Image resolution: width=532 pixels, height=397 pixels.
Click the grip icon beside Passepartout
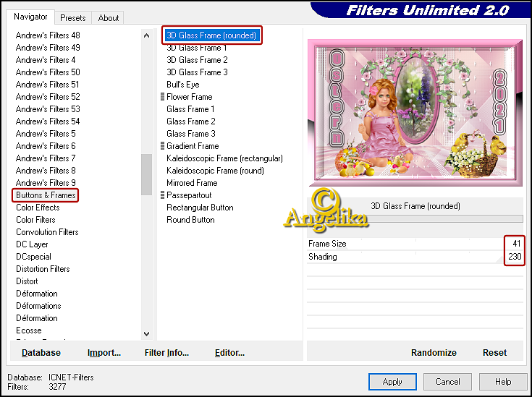tap(163, 195)
